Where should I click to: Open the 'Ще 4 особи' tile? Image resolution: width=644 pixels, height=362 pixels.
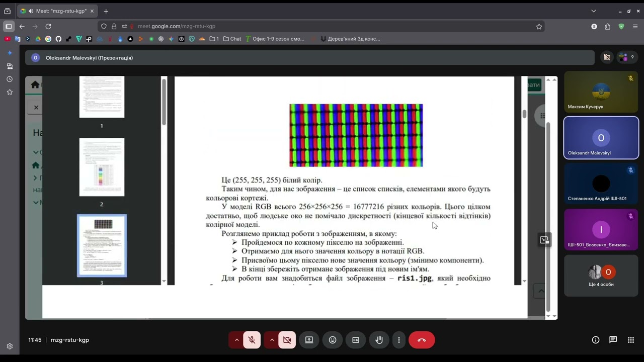[x=601, y=276]
